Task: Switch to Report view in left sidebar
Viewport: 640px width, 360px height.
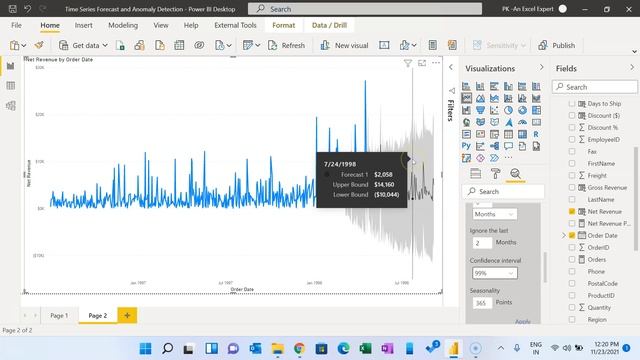Action: (11, 66)
